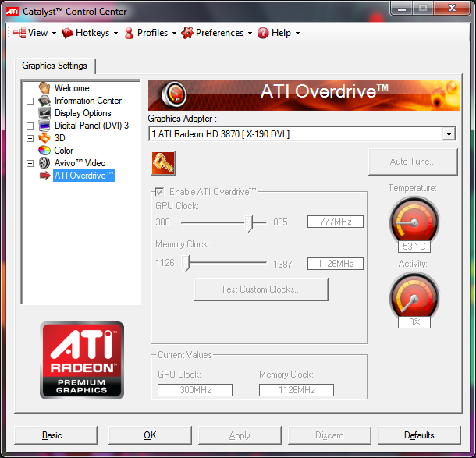Click the Welcome hand icon
The width and height of the screenshot is (476, 458).
click(x=44, y=88)
